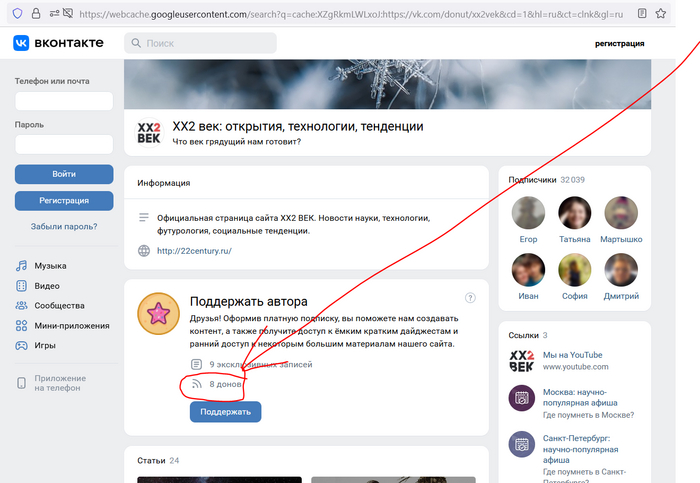
Task: Click the XX2 век community title
Action: pyautogui.click(x=298, y=126)
